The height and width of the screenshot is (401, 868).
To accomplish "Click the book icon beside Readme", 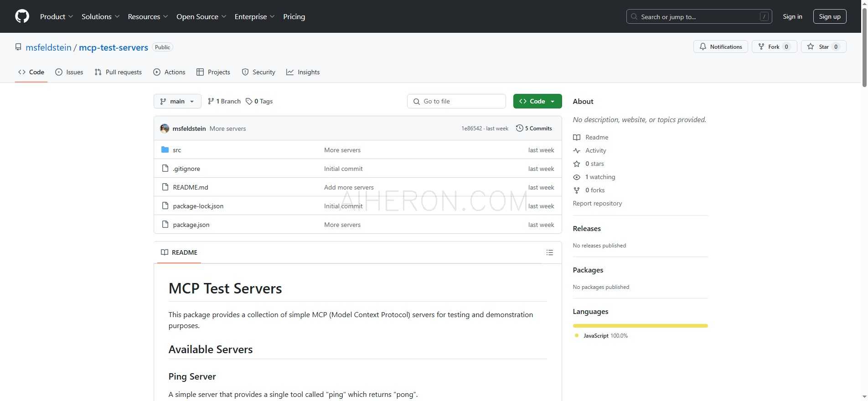I will [577, 137].
